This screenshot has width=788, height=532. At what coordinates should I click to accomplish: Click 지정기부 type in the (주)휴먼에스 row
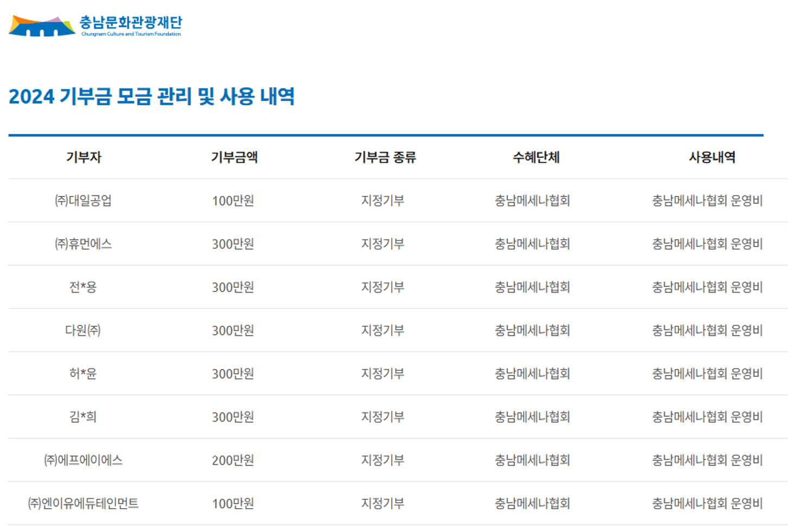click(x=383, y=244)
